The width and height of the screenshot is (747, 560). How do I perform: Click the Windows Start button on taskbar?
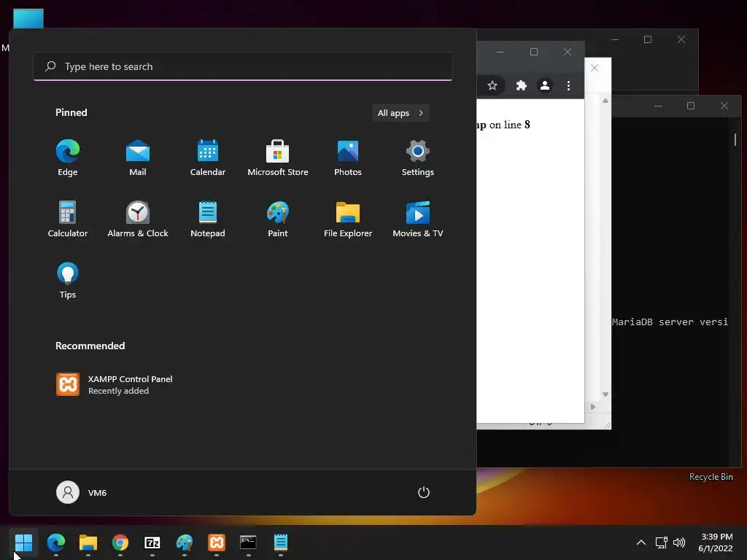(23, 542)
